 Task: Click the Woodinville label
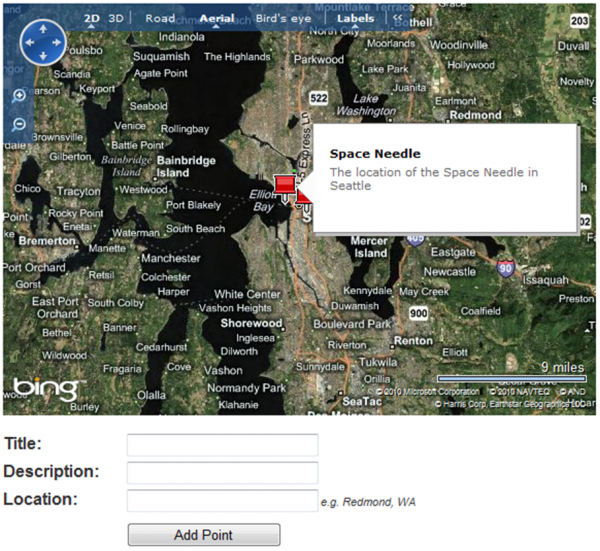(x=458, y=45)
